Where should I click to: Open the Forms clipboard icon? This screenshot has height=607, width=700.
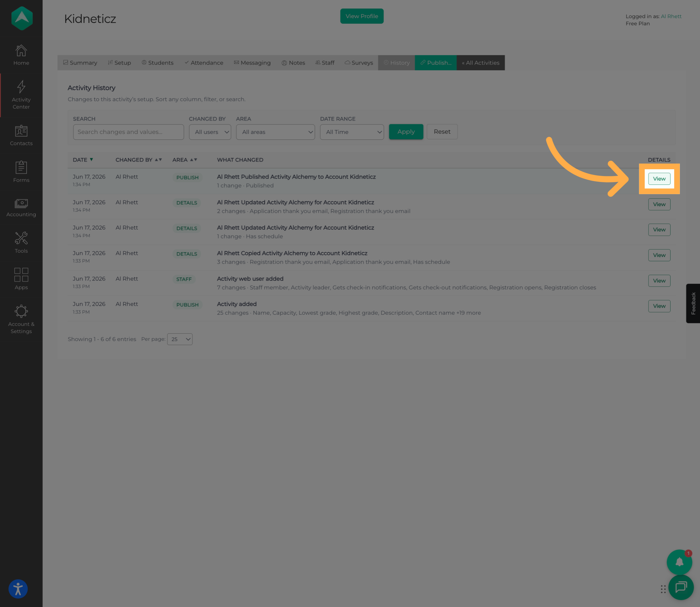(21, 167)
